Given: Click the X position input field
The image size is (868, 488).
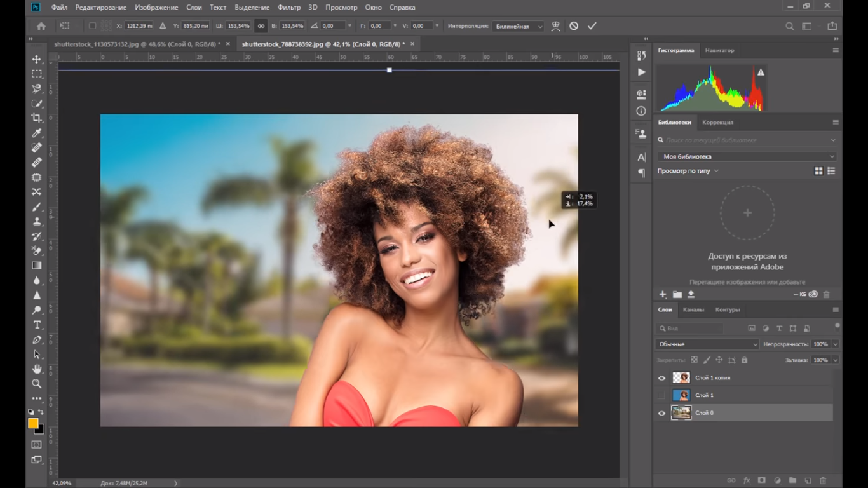Looking at the screenshot, I should (x=139, y=26).
